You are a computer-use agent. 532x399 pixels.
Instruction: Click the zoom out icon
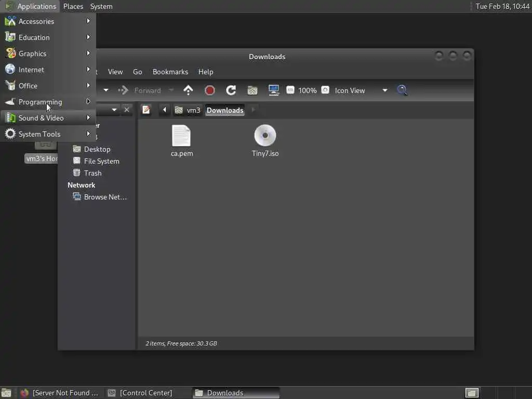pos(290,90)
